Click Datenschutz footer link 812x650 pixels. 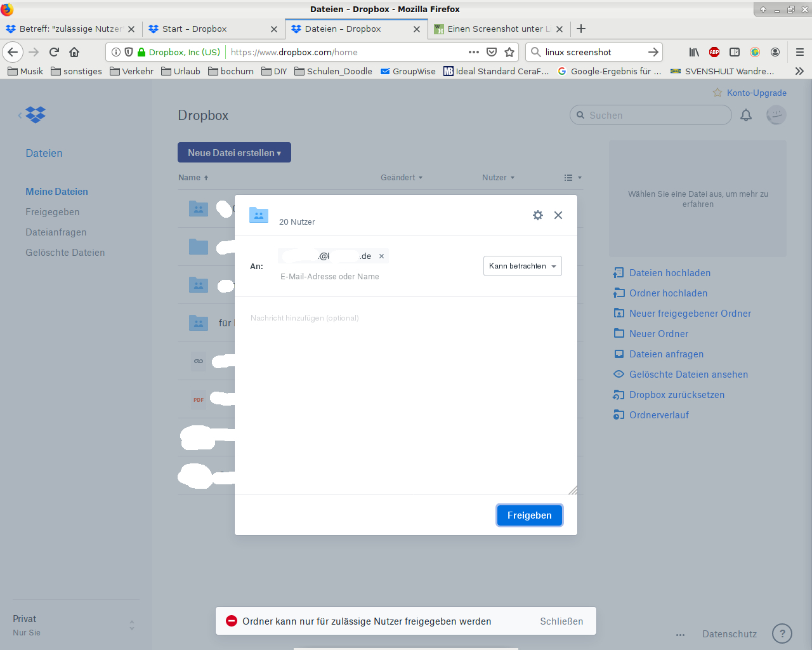(x=730, y=634)
